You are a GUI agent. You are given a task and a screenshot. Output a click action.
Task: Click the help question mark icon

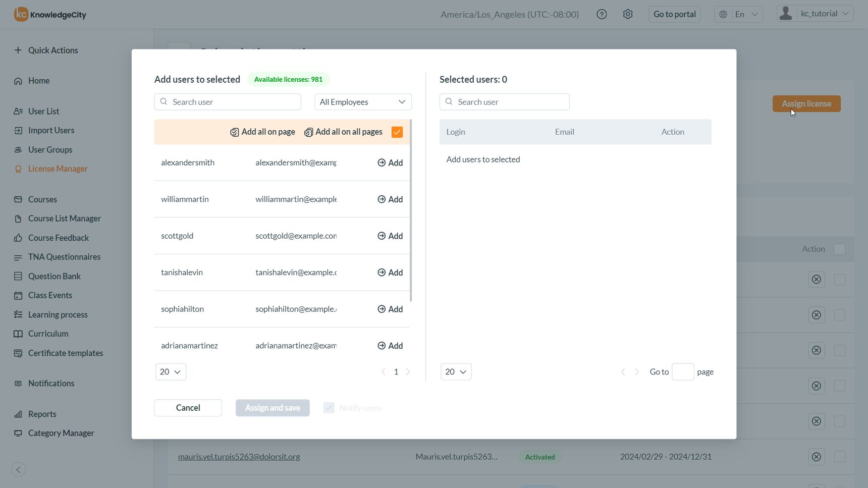click(602, 14)
